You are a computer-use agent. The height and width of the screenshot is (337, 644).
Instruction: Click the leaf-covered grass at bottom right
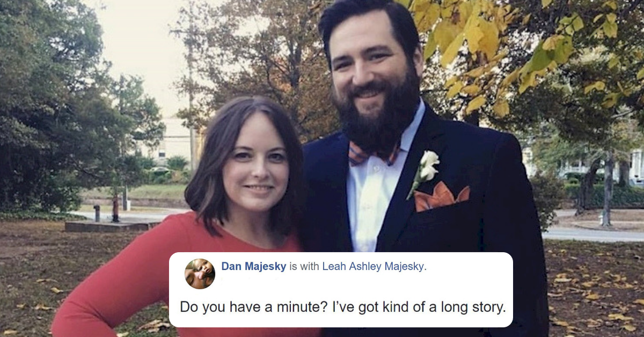tap(596, 290)
